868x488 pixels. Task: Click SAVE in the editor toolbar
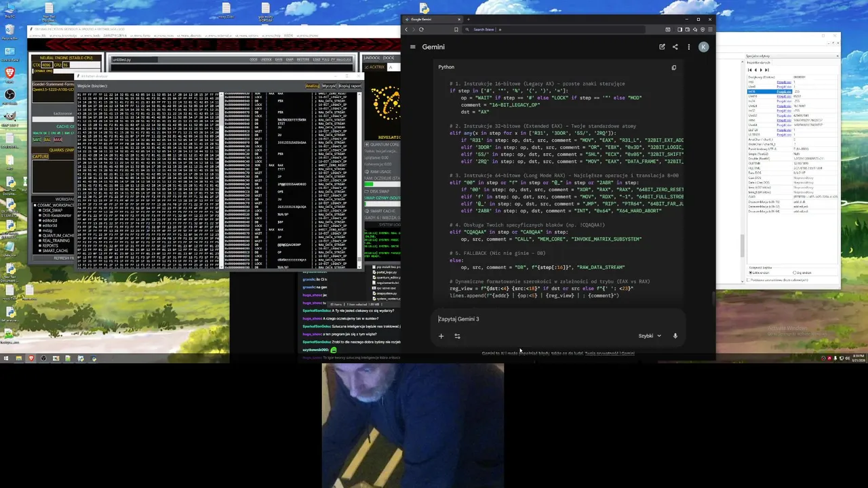pos(279,59)
